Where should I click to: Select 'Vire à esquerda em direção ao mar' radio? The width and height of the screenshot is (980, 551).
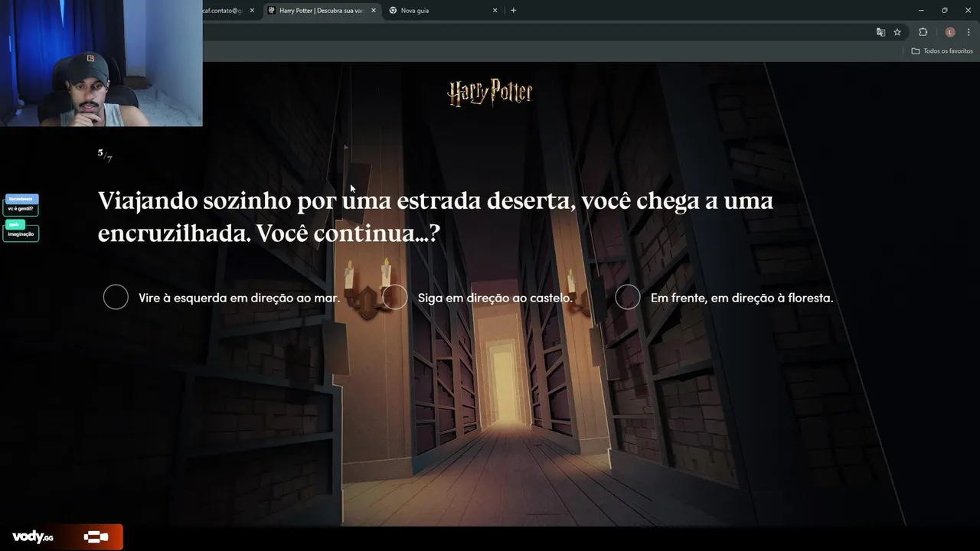pos(116,297)
